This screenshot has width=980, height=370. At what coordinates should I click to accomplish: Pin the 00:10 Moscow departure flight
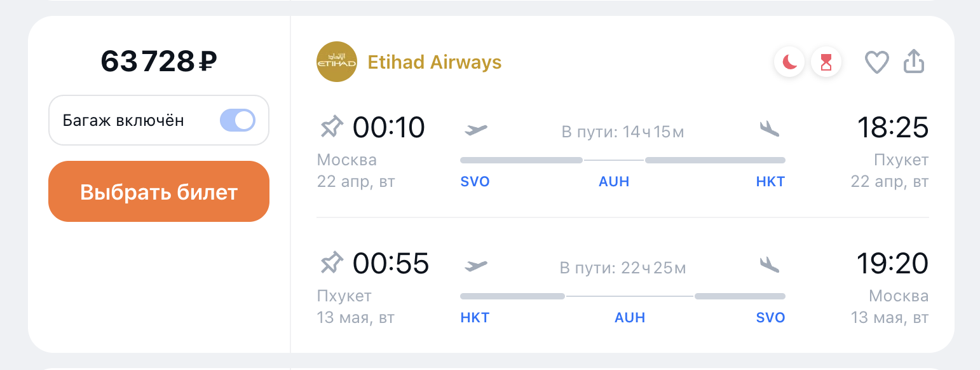point(331,128)
